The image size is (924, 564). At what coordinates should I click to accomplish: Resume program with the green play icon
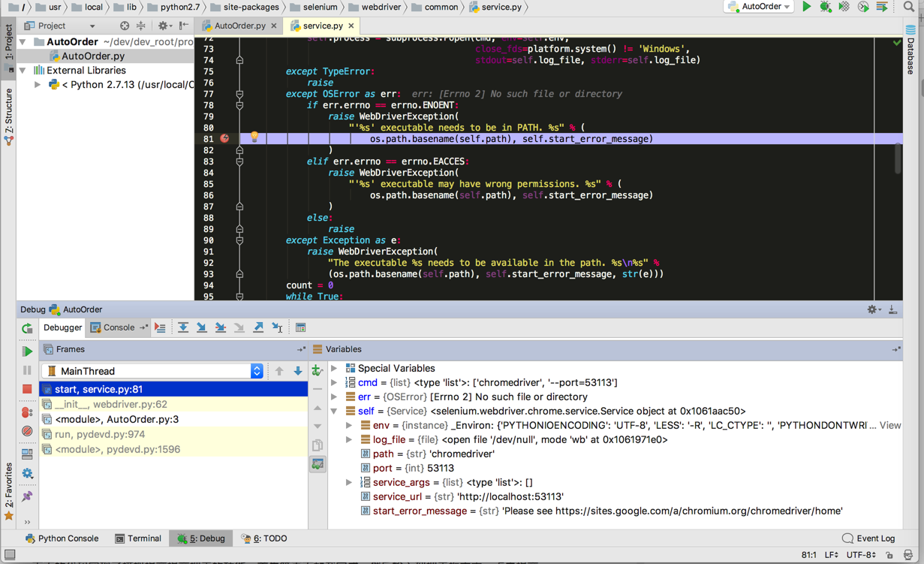27,351
